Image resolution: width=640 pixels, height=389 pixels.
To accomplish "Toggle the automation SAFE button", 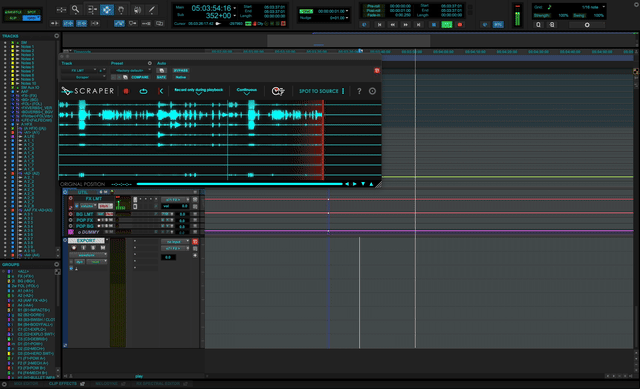I will pos(162,77).
